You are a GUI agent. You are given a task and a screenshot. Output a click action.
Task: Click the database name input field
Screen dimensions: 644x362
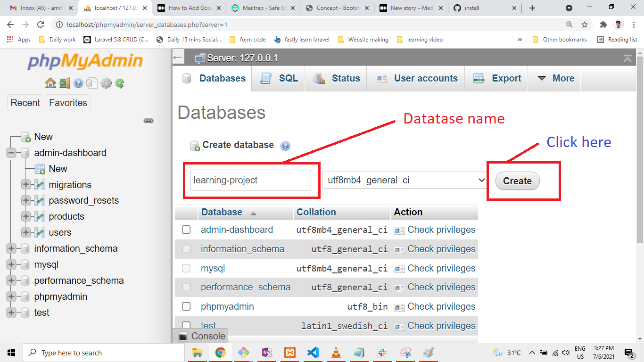[250, 180]
